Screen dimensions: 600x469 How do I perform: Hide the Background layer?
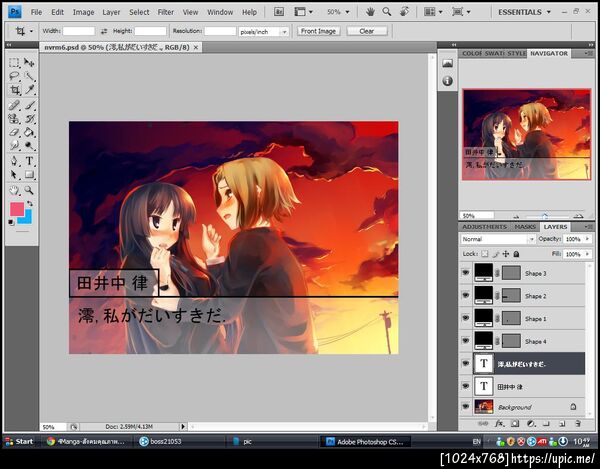point(465,407)
